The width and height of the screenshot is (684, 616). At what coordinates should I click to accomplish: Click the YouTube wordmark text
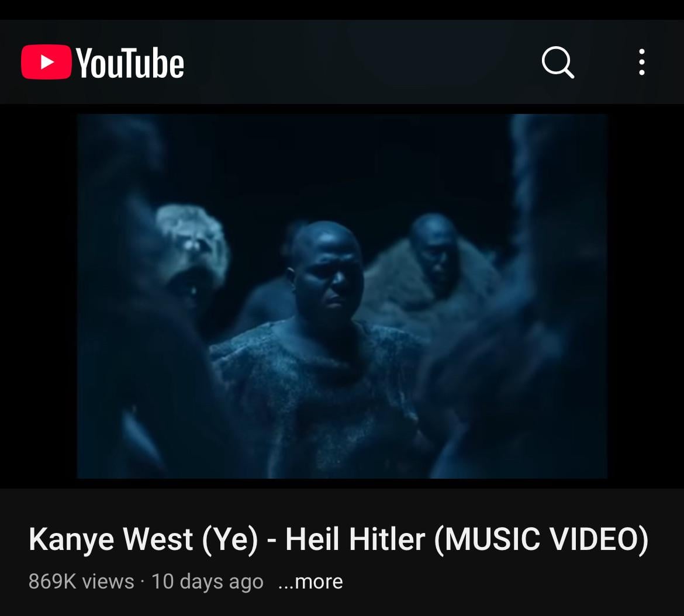(x=130, y=63)
